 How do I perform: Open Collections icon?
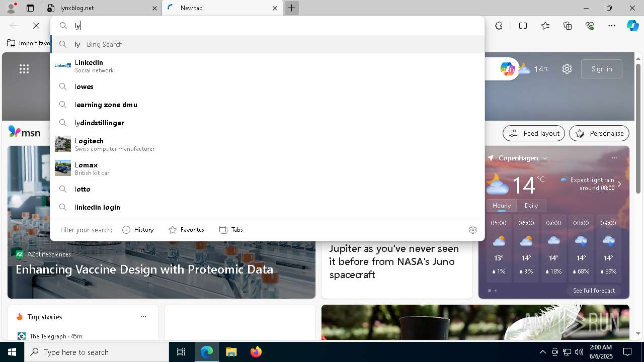pyautogui.click(x=568, y=26)
